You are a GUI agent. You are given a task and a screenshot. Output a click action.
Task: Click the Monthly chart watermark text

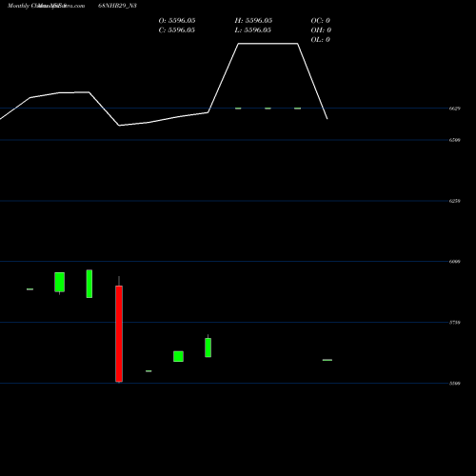click(46, 6)
